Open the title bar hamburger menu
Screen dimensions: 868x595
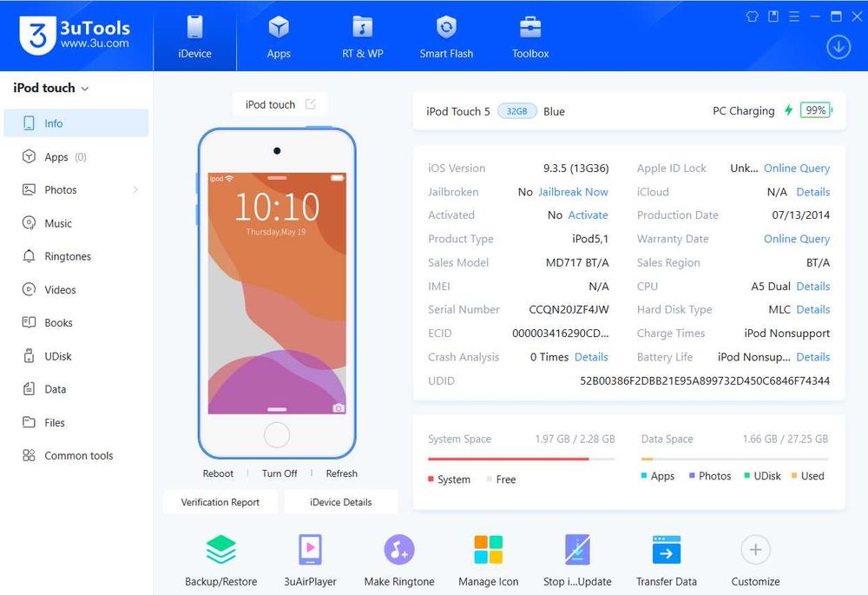click(794, 16)
